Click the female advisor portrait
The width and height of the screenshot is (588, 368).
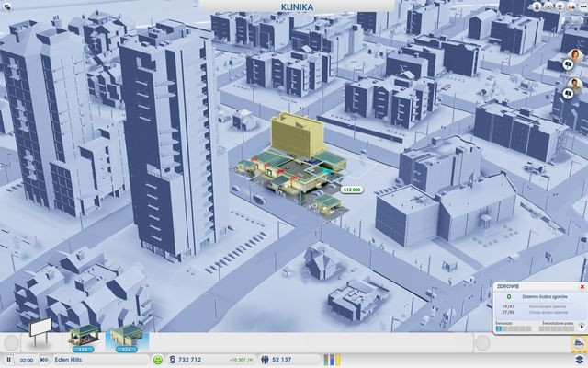click(x=574, y=55)
